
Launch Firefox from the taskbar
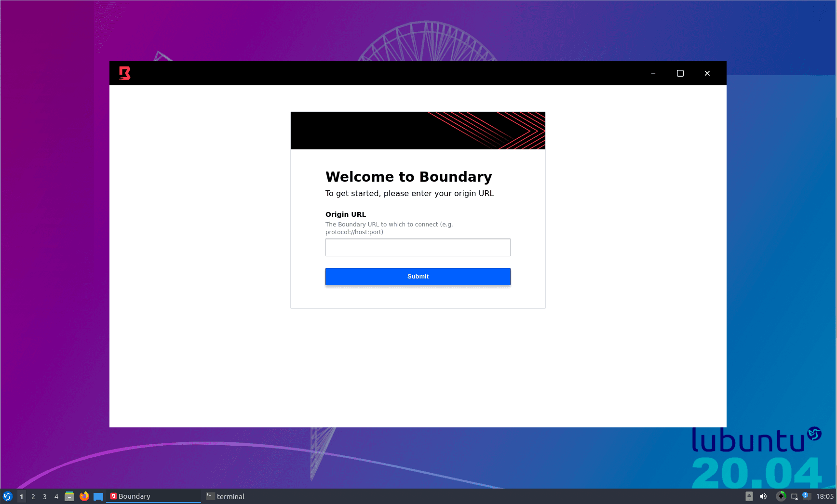pyautogui.click(x=84, y=496)
